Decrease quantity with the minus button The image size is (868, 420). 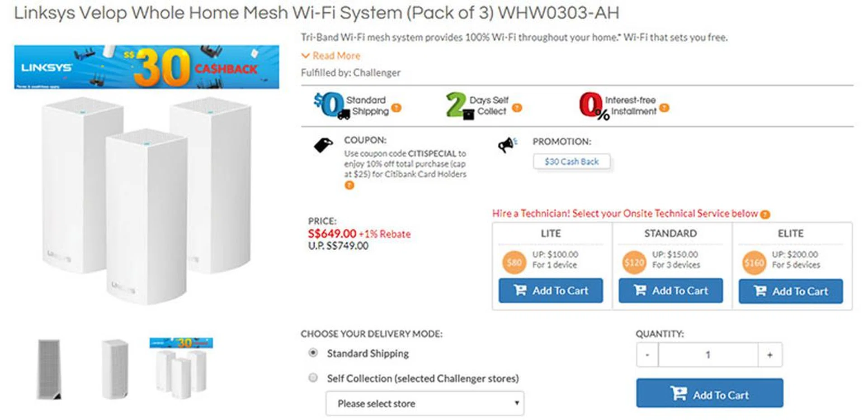[647, 355]
